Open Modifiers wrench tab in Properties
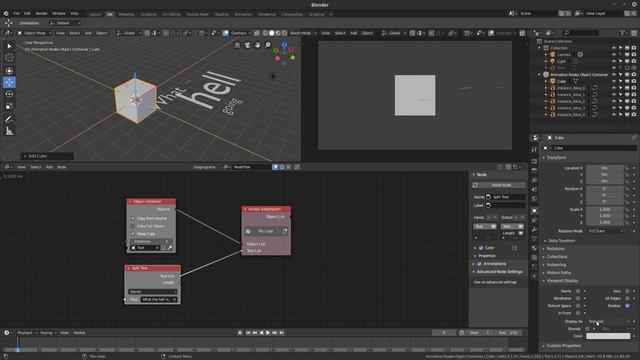Screen dimensions: 640x360 (534, 230)
